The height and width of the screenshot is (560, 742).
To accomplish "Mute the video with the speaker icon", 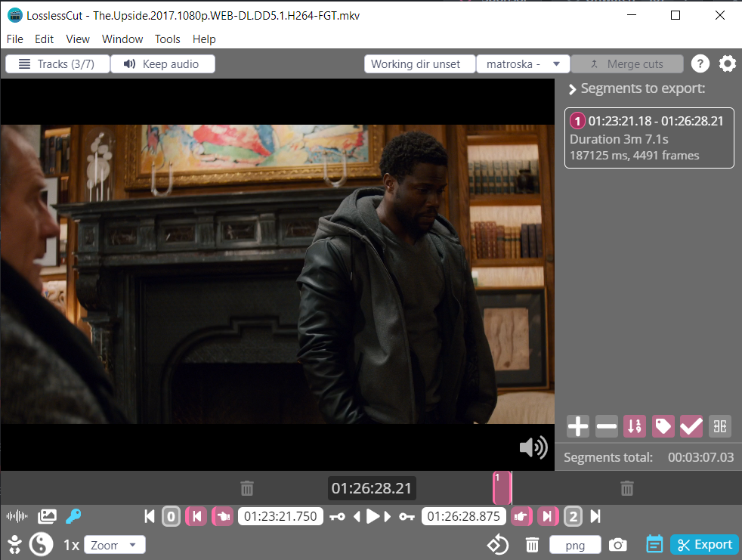I will (533, 447).
